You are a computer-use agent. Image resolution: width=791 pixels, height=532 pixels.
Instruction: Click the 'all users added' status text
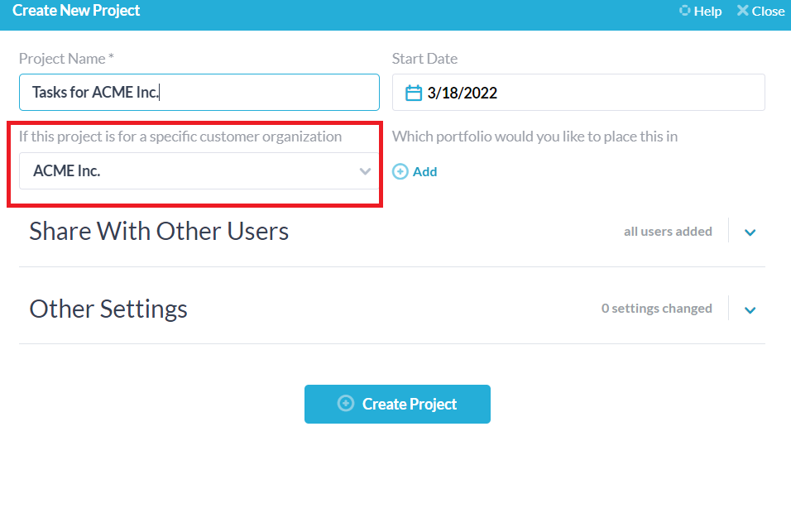click(x=668, y=232)
